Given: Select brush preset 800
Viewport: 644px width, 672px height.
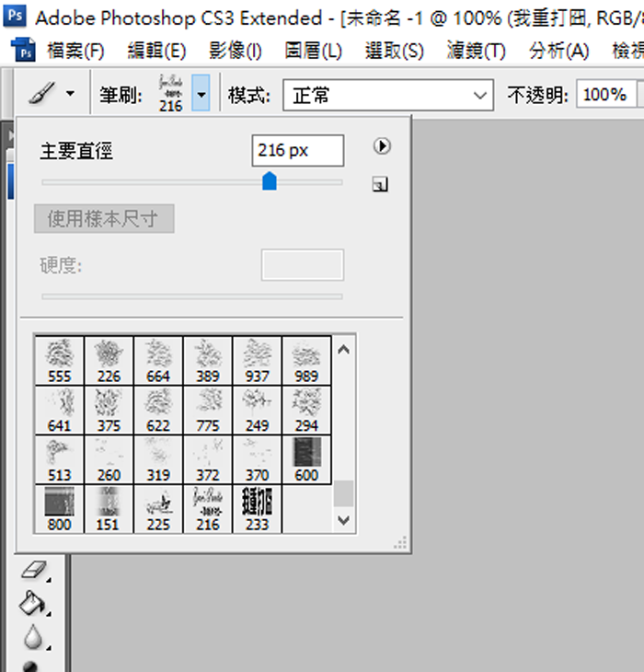Looking at the screenshot, I should [60, 509].
